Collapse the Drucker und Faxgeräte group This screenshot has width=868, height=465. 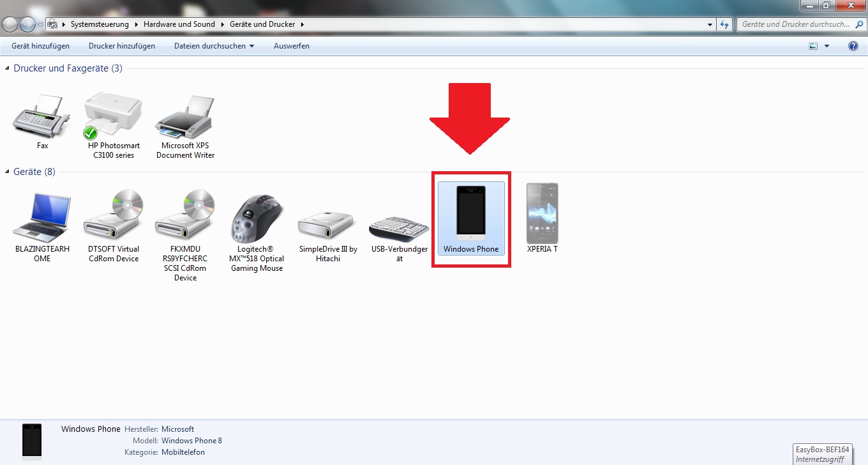pyautogui.click(x=8, y=68)
